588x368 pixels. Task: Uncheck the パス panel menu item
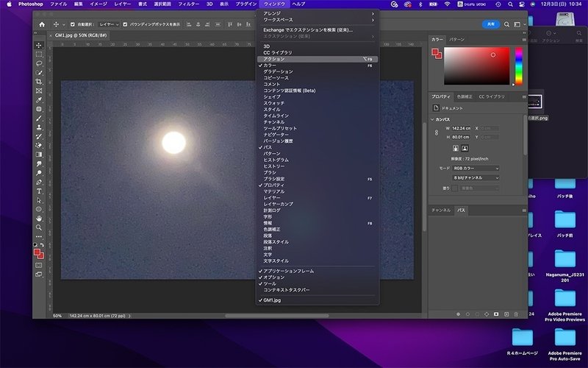click(318, 147)
